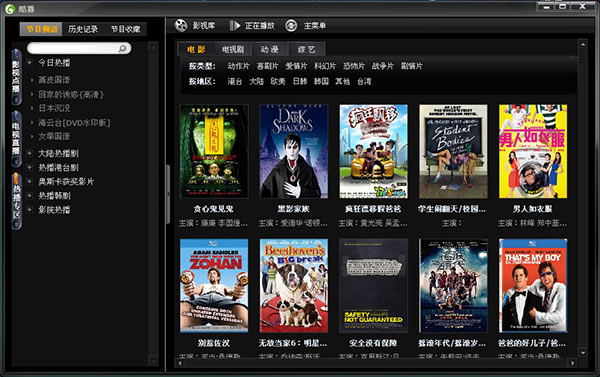The width and height of the screenshot is (600, 377).
Task: Filter by region 日韩
Action: pyautogui.click(x=300, y=81)
